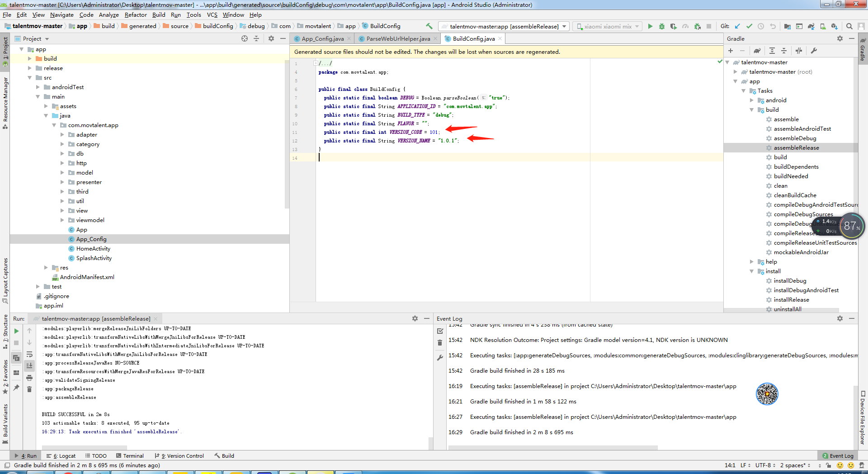Toggle scroll to end in Run console
This screenshot has height=474, width=868.
click(x=29, y=365)
